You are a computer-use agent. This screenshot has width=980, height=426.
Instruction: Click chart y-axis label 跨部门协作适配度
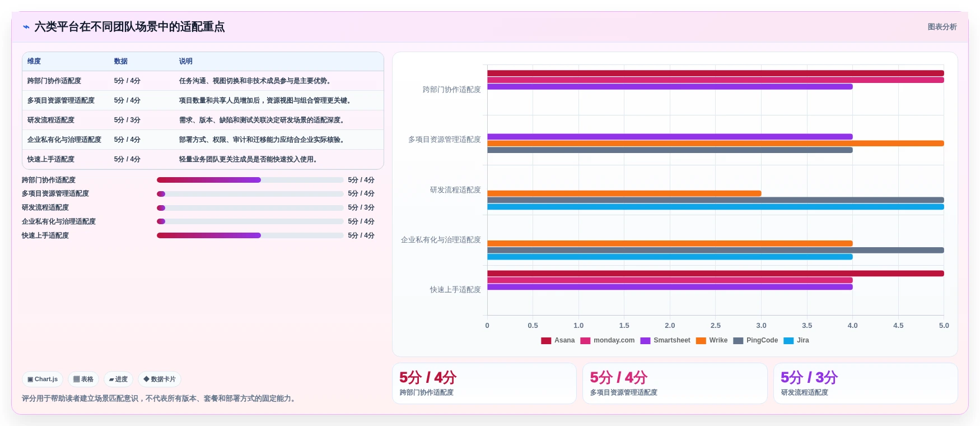[x=451, y=90]
